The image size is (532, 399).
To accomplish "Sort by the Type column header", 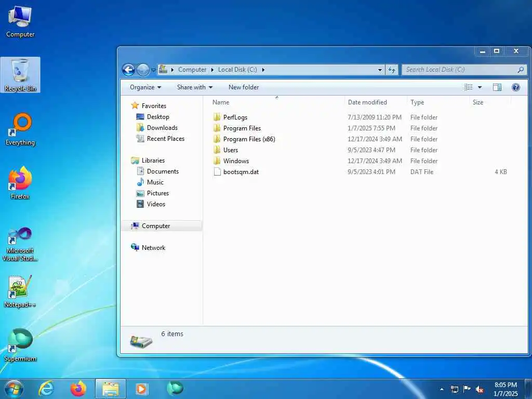I will point(438,102).
